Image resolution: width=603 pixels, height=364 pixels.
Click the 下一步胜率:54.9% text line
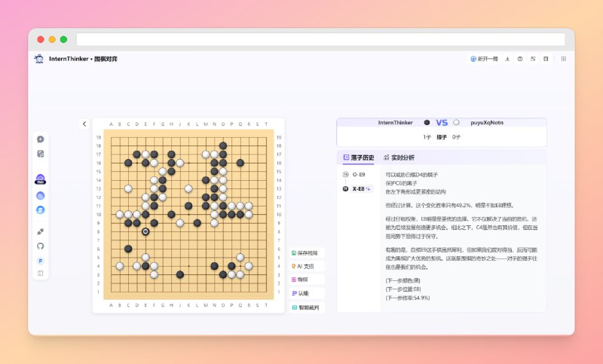point(408,298)
